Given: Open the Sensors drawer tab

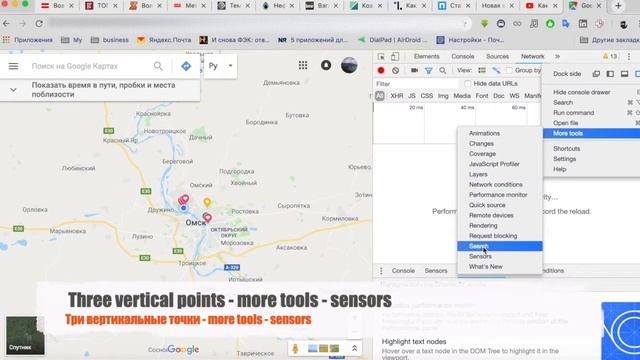Looking at the screenshot, I should (x=436, y=271).
